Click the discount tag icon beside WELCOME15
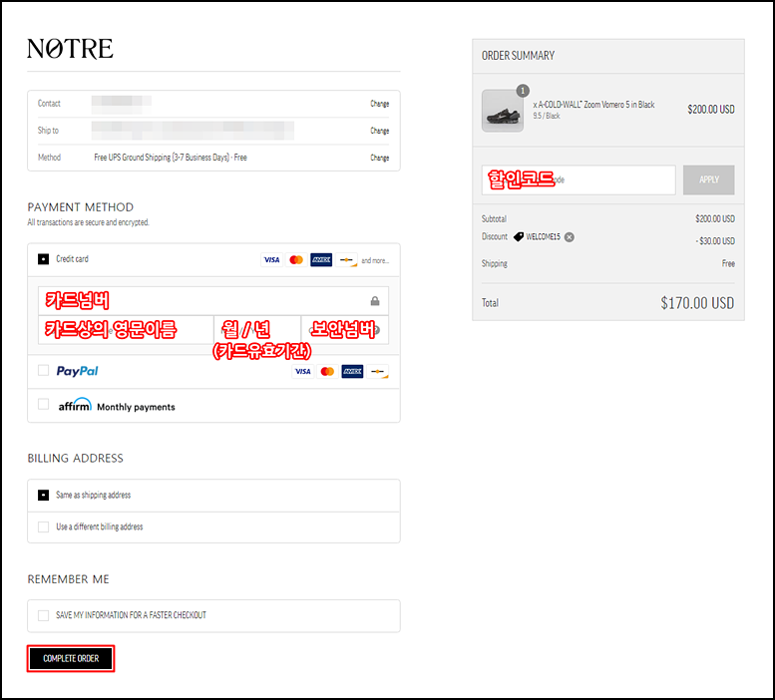The height and width of the screenshot is (700, 775). 518,237
